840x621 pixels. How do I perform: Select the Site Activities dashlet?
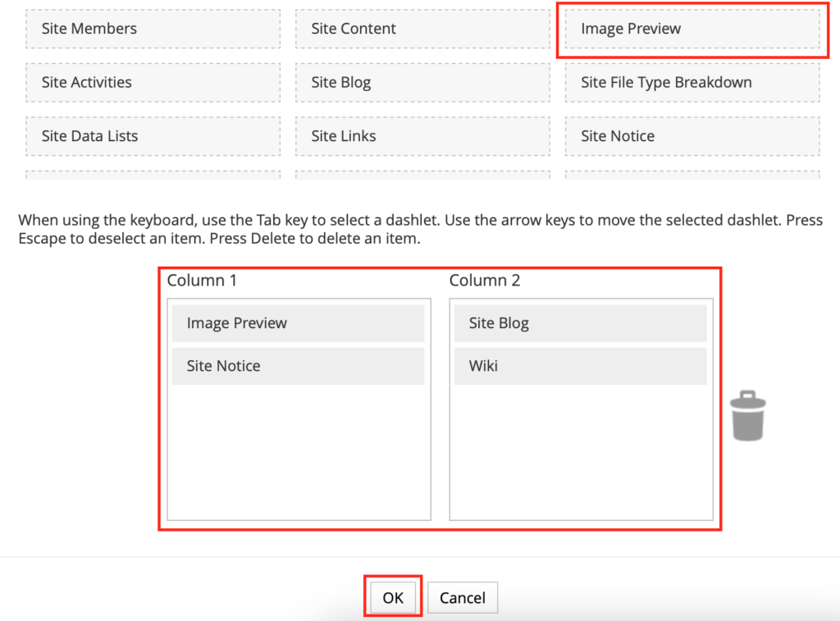pyautogui.click(x=153, y=82)
